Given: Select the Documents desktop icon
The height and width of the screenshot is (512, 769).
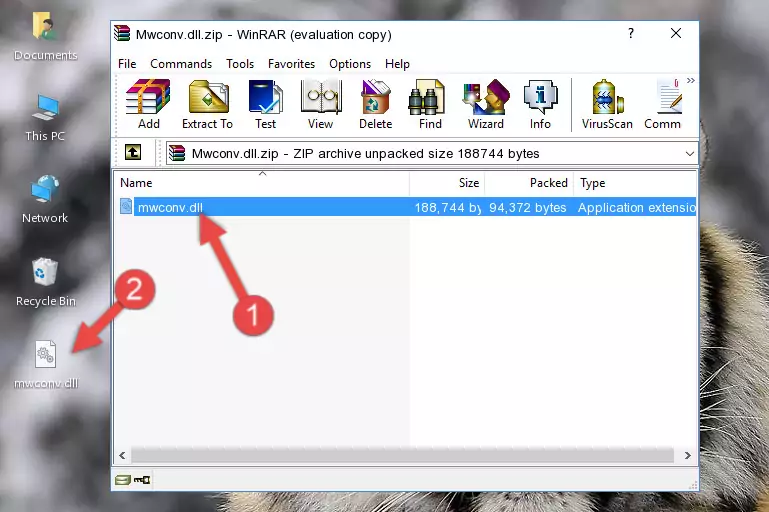Looking at the screenshot, I should 45,37.
